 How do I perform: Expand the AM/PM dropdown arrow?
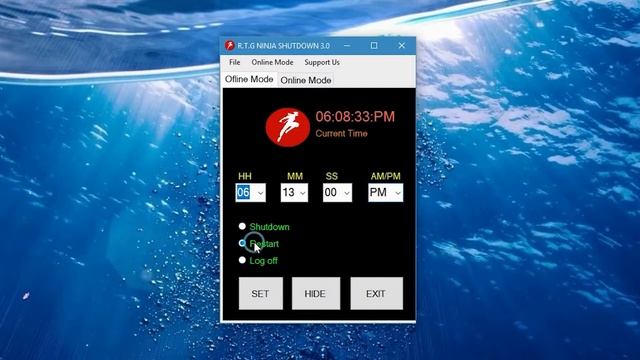tap(398, 193)
